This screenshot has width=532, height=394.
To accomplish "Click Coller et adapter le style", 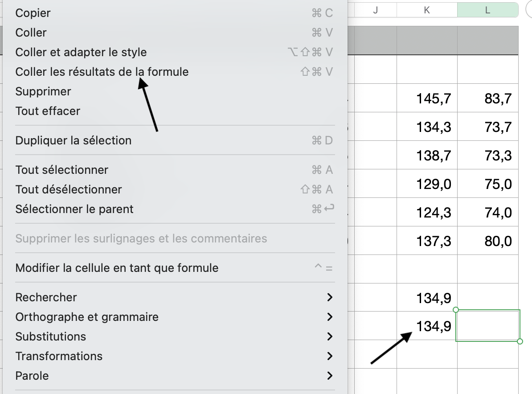I will pos(81,52).
